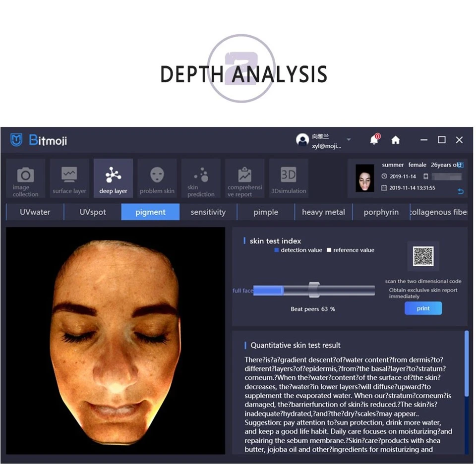
Task: Click the 'scan the two dimensional code' text
Action: pos(423,282)
